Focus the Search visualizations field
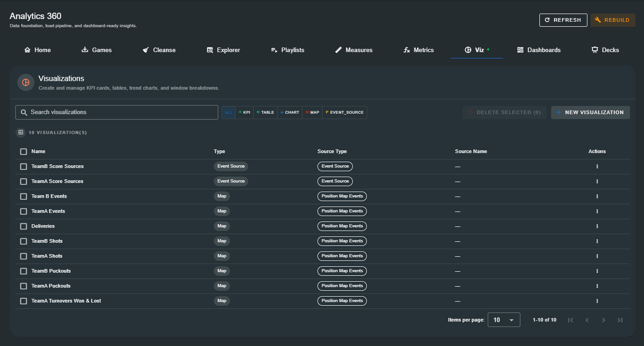This screenshot has height=346, width=644. pos(117,112)
